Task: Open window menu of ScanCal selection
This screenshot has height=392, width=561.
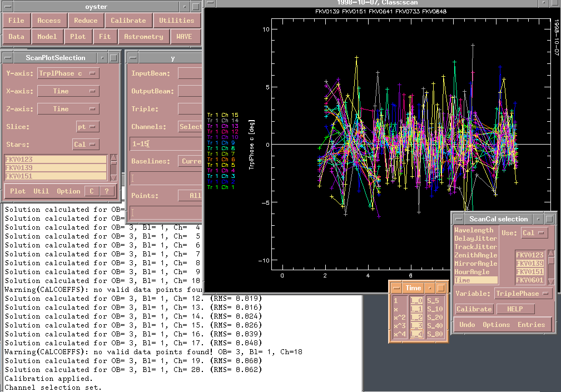Action: [459, 219]
